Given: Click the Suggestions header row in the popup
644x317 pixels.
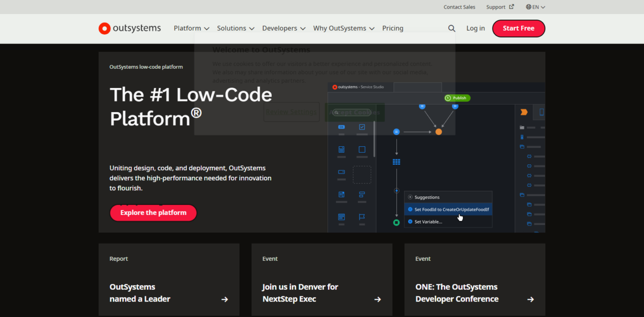Looking at the screenshot, I should 448,197.
